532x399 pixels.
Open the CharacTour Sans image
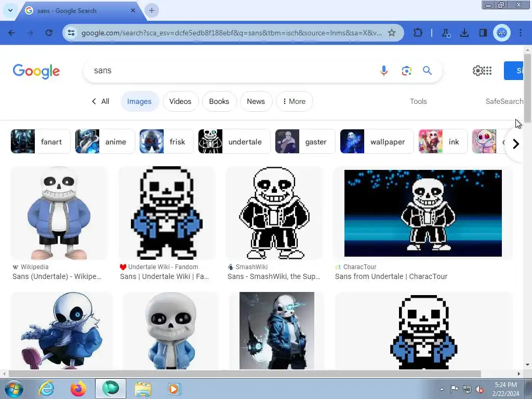pyautogui.click(x=423, y=213)
